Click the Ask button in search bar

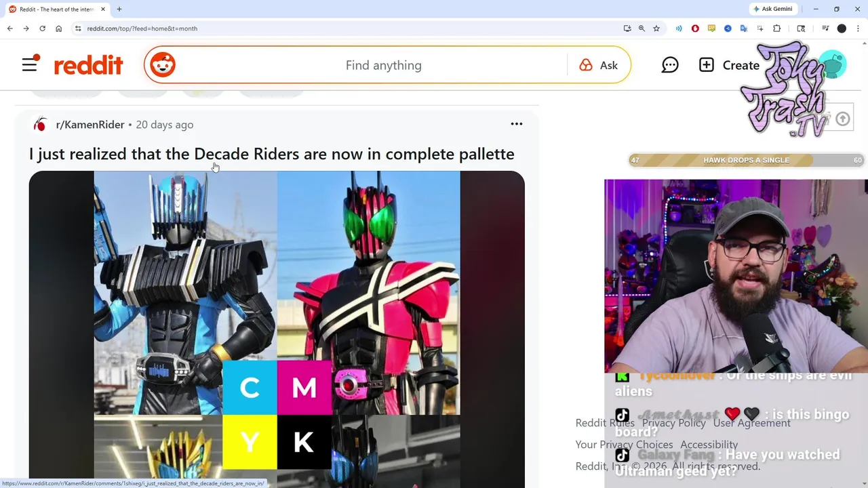598,65
